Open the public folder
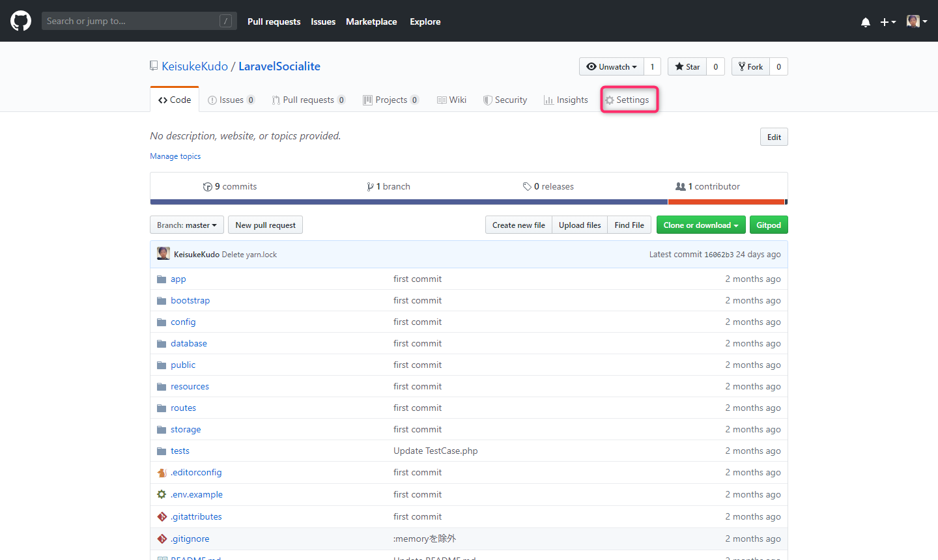Image resolution: width=938 pixels, height=560 pixels. (183, 365)
